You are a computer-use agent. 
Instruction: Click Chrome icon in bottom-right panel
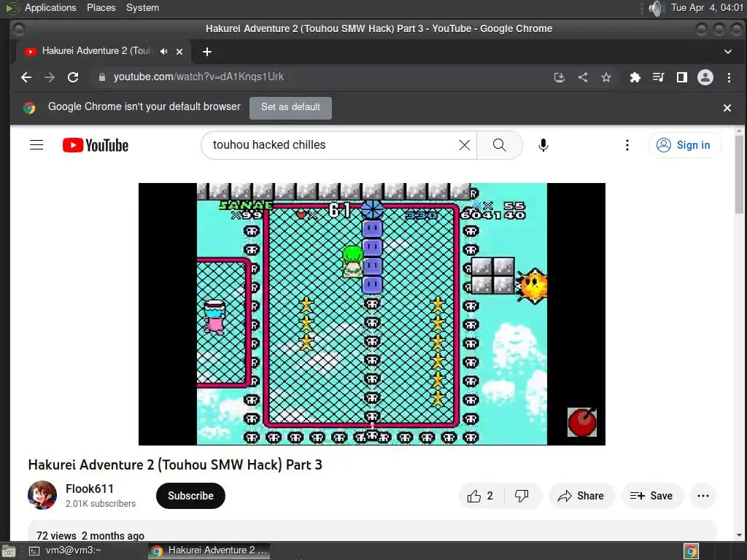coord(692,551)
